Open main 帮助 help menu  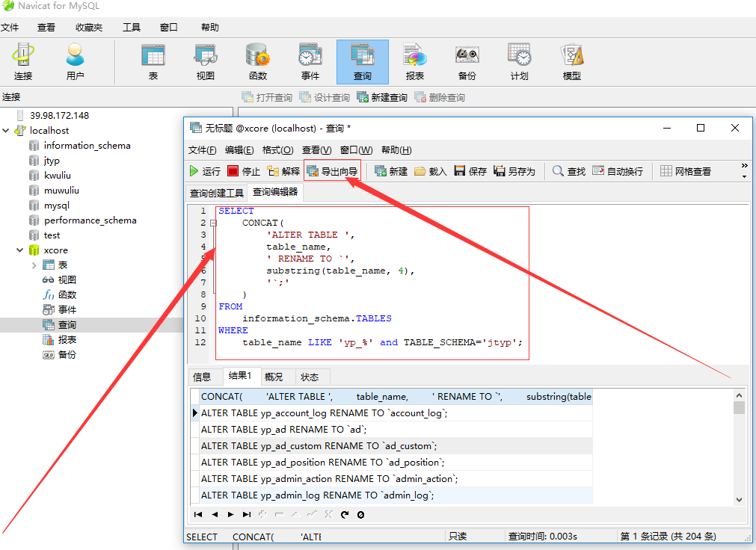(x=210, y=28)
